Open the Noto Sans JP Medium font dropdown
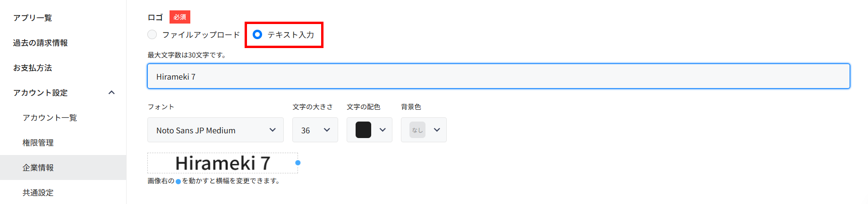The width and height of the screenshot is (868, 204). click(x=215, y=130)
